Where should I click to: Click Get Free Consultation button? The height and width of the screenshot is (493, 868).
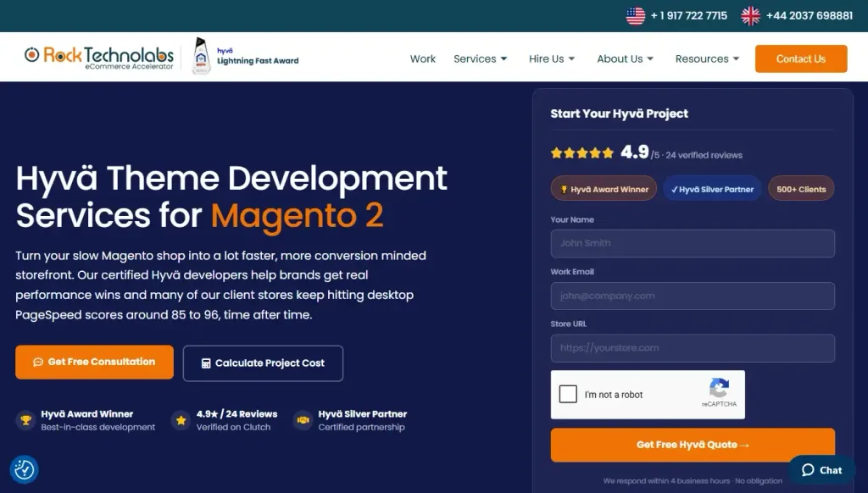(94, 362)
